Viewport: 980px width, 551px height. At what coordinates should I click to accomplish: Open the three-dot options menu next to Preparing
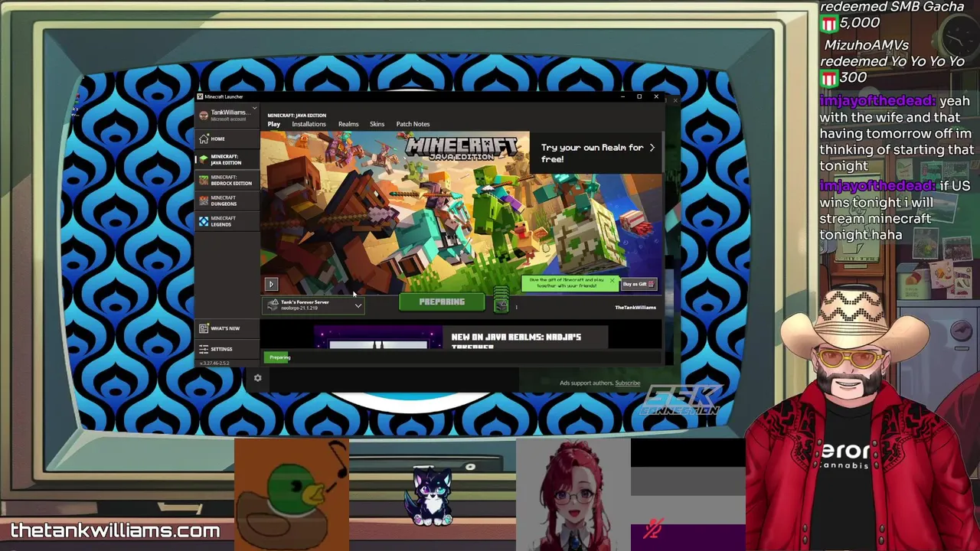tap(516, 307)
